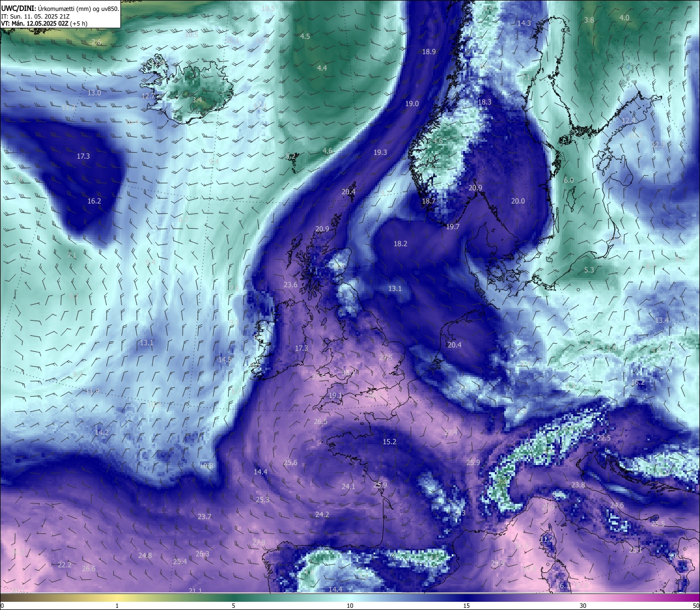Viewport: 700px width, 610px height.
Task: Click the 25.3 value in the Bay of Biscay
Action: tap(262, 500)
